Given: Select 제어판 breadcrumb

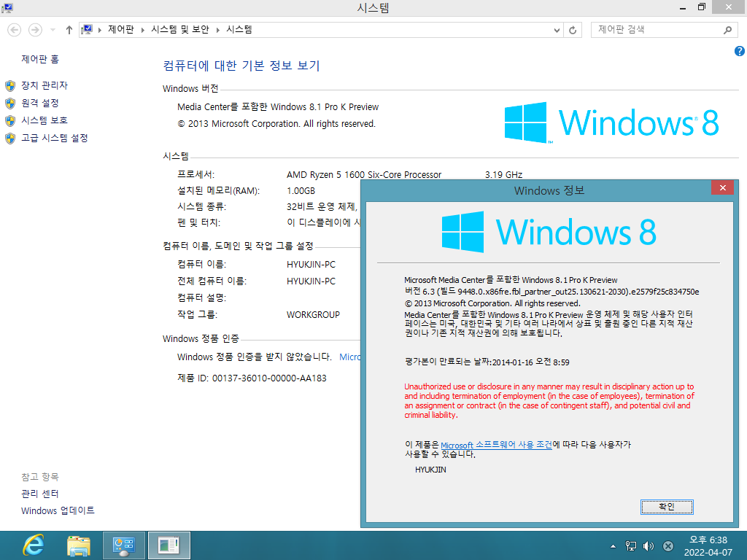Looking at the screenshot, I should pyautogui.click(x=121, y=29).
